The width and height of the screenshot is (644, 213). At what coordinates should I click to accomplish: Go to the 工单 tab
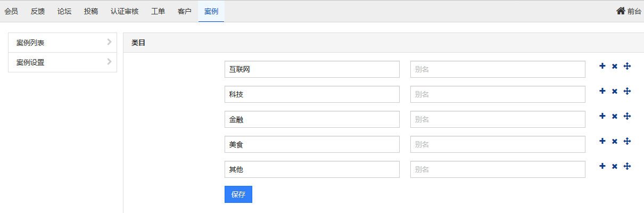(158, 11)
